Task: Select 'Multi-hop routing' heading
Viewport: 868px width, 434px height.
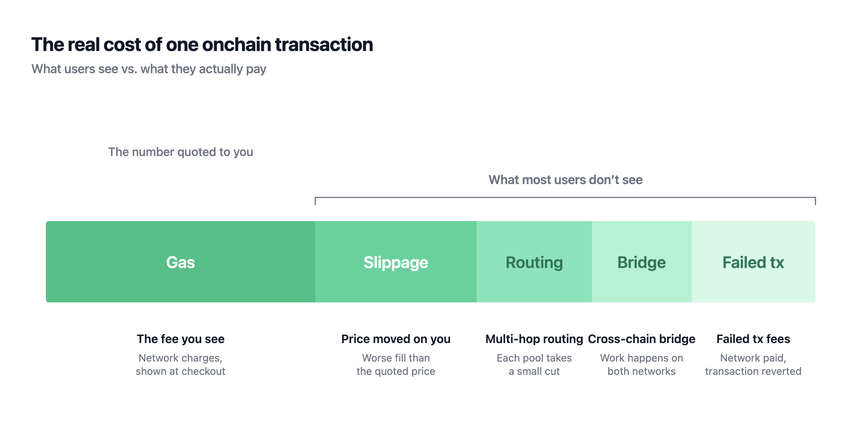Action: (534, 339)
